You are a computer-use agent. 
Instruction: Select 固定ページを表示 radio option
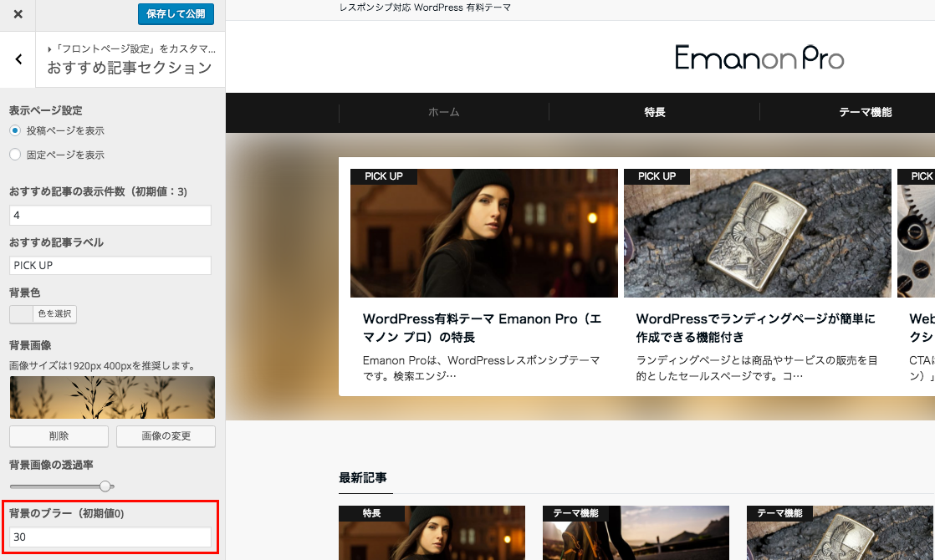point(15,155)
